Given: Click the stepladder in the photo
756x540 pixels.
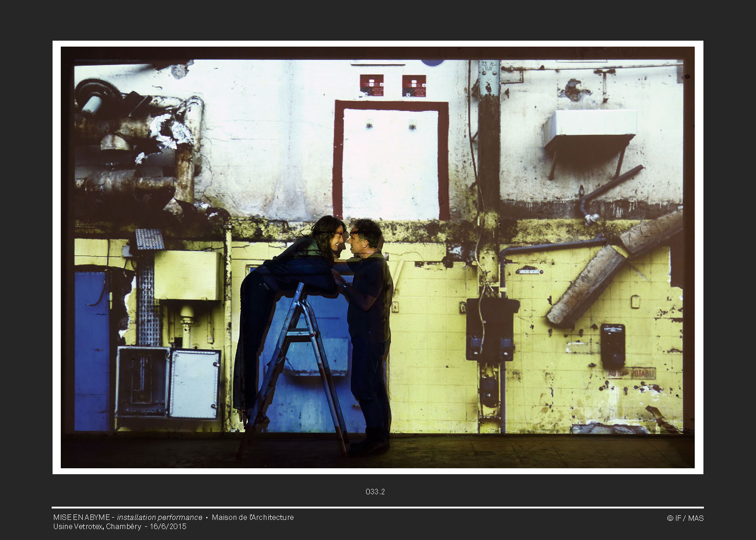Looking at the screenshot, I should point(297,365).
